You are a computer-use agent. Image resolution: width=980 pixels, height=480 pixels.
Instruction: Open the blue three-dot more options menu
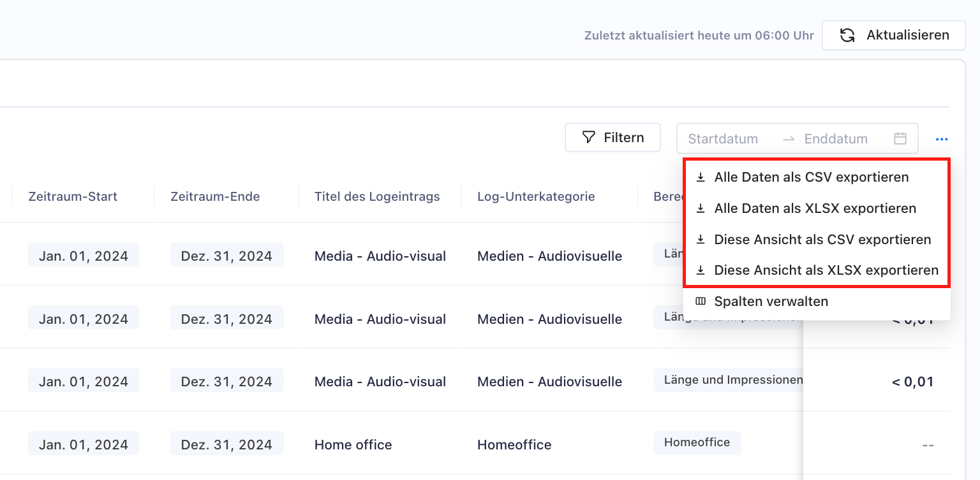tap(942, 139)
